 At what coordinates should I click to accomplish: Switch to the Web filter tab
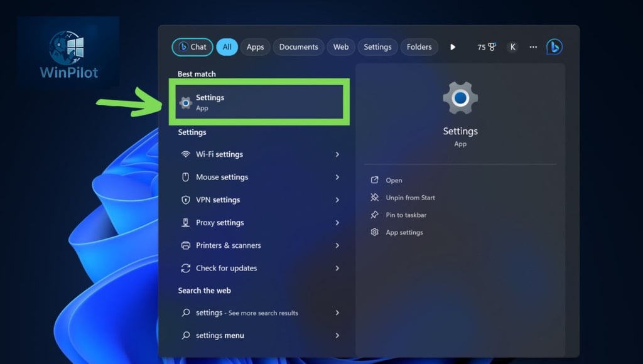(x=341, y=47)
